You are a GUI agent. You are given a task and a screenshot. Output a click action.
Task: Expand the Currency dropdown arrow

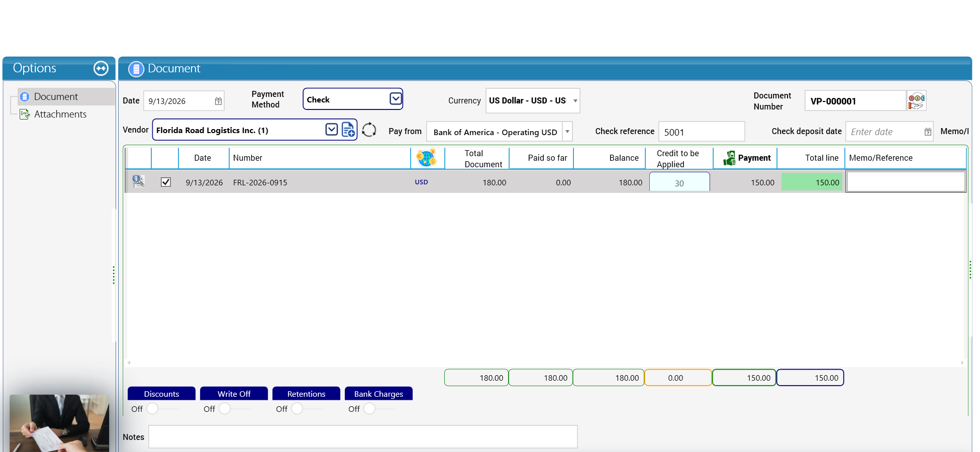point(575,101)
